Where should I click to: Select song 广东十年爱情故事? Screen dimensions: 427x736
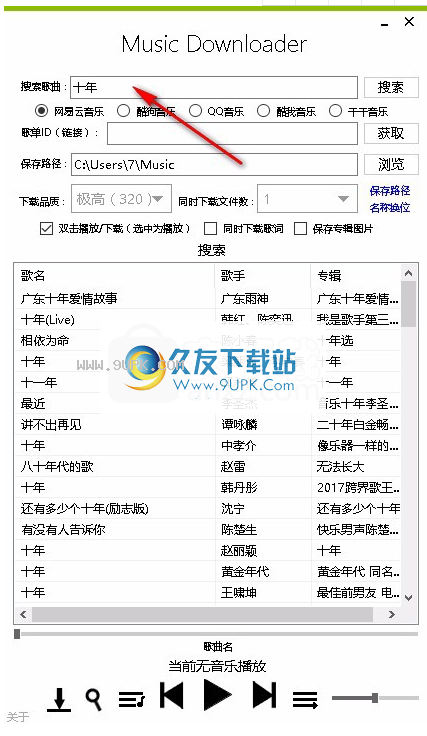tap(69, 299)
